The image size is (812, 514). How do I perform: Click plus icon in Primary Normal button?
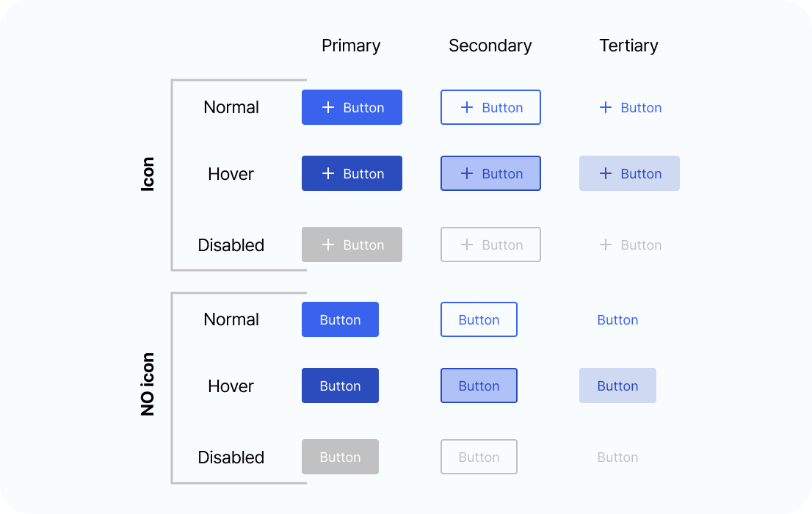pyautogui.click(x=328, y=107)
